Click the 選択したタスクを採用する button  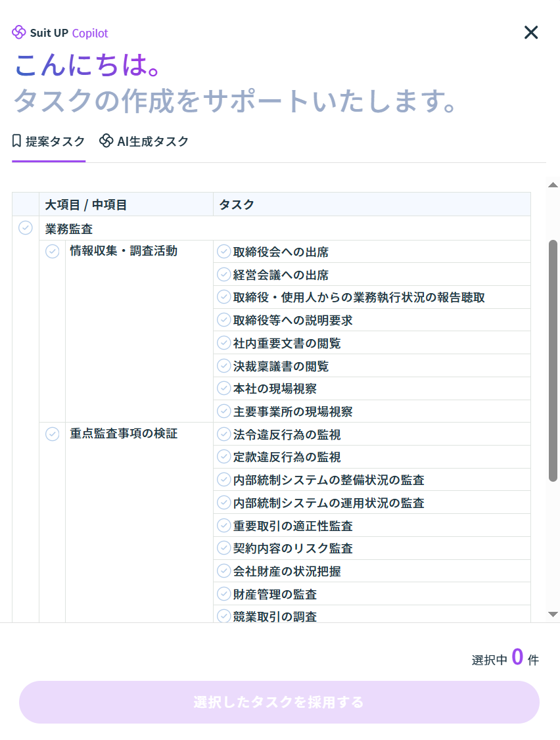tap(279, 702)
